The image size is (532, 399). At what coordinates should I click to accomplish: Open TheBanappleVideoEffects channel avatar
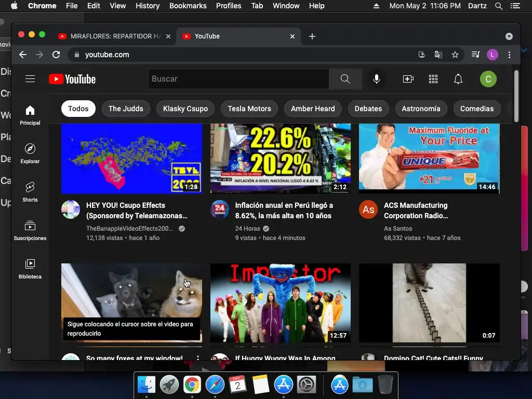click(x=71, y=209)
